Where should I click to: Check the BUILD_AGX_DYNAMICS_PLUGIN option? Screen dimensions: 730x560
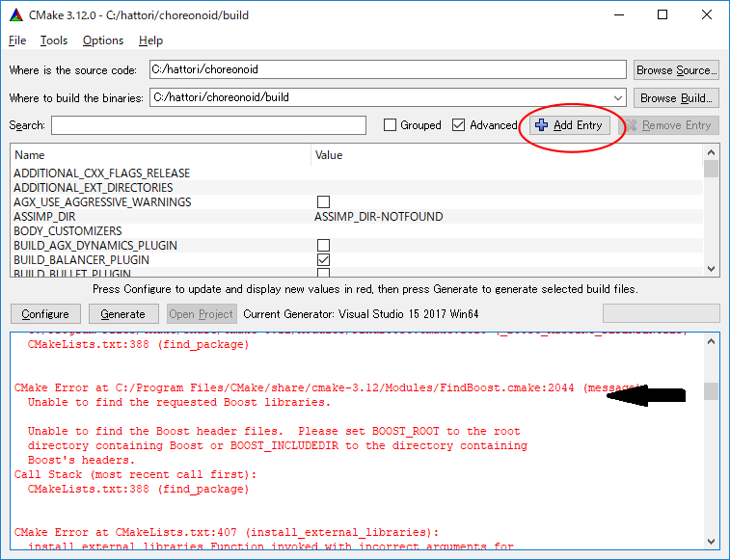point(323,246)
